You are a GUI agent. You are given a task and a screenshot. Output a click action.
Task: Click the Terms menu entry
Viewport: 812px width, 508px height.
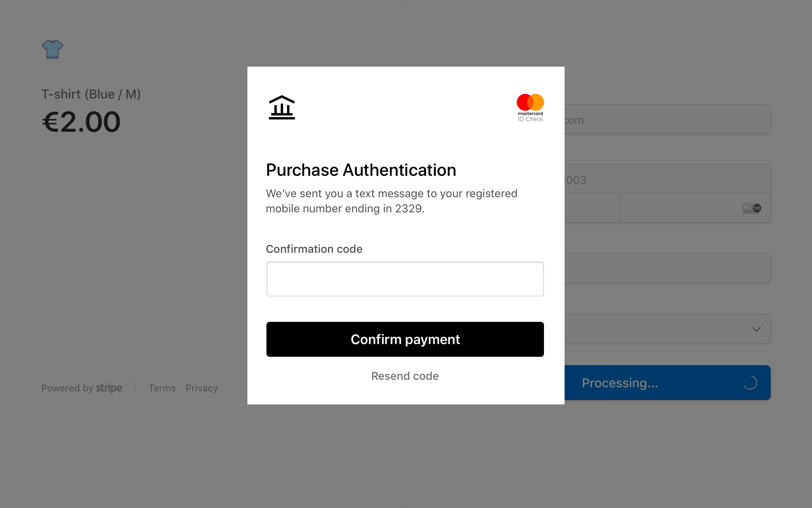[x=162, y=388]
